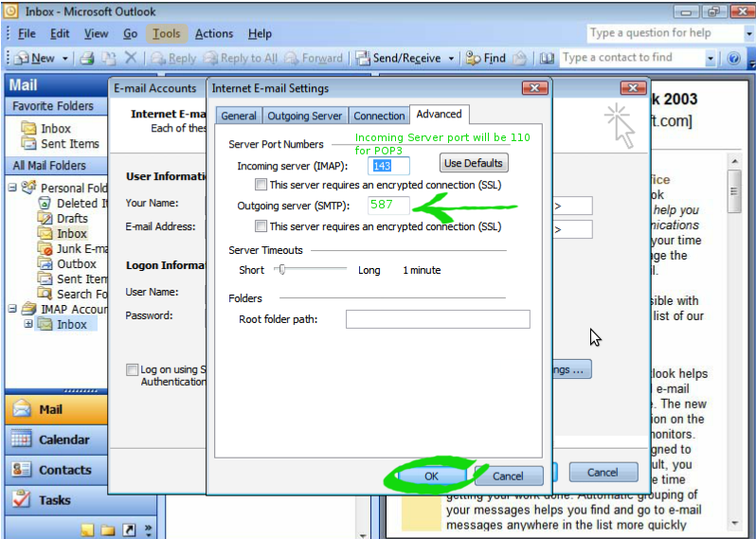Click the Calendar navigation pane button
The image size is (756, 539).
coord(56,440)
